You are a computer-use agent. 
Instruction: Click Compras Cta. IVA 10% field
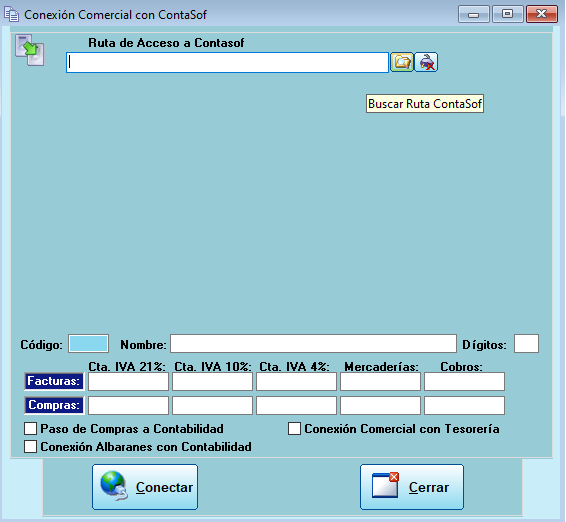pos(212,405)
